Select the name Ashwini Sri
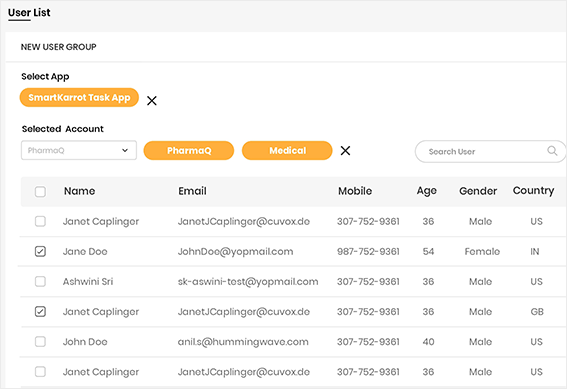 coord(88,282)
